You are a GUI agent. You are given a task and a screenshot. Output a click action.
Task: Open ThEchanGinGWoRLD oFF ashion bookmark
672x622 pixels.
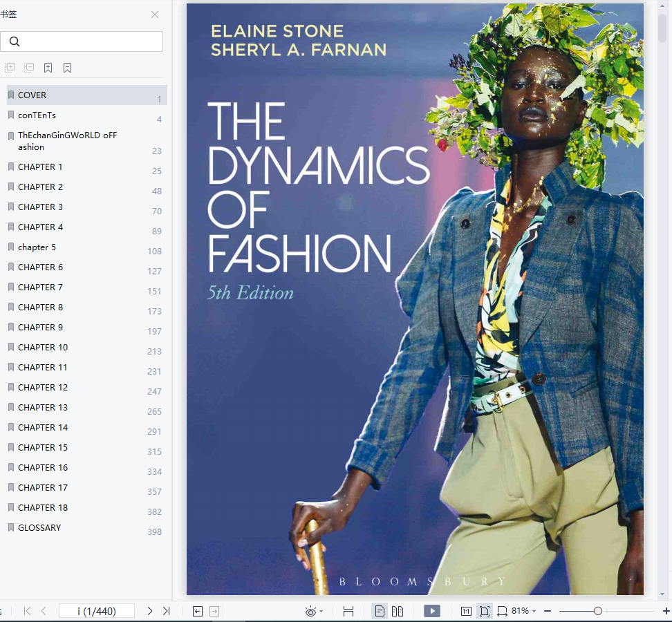click(x=87, y=141)
